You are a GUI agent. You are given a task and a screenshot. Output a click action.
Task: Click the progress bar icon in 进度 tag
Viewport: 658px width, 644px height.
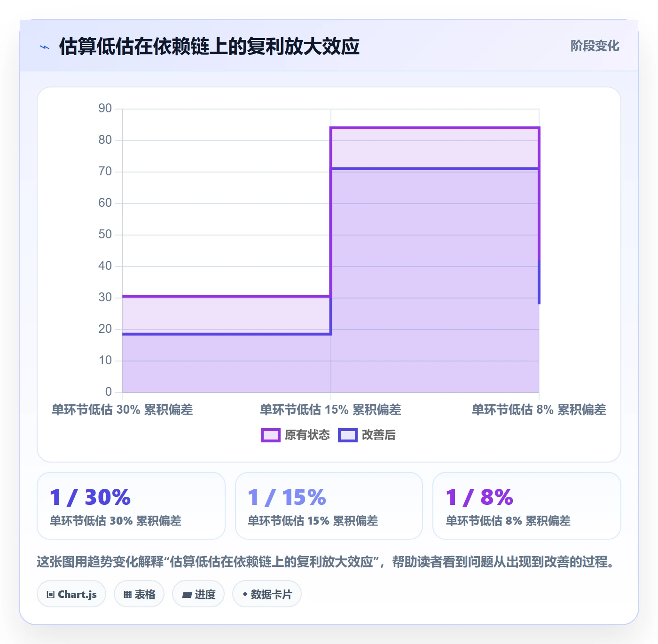pyautogui.click(x=187, y=595)
